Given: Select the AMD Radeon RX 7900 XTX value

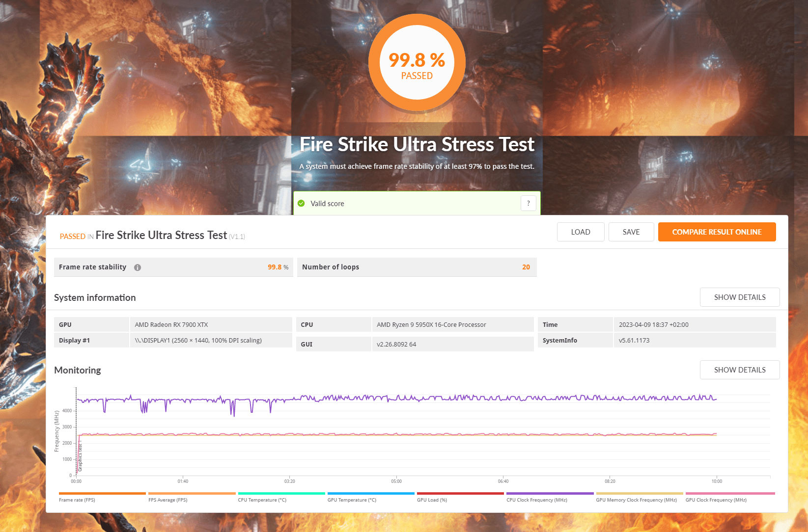Looking at the screenshot, I should tap(171, 325).
